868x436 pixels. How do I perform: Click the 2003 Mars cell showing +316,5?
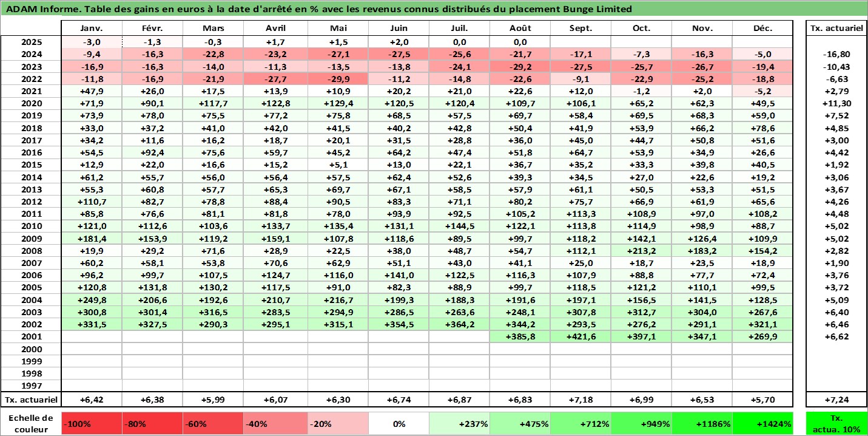[x=214, y=312]
